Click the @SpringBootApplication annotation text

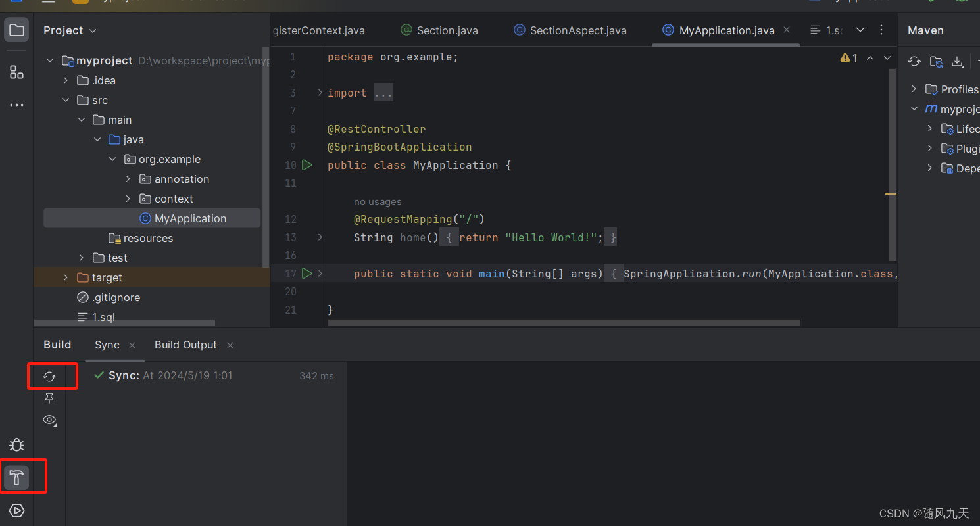point(399,147)
